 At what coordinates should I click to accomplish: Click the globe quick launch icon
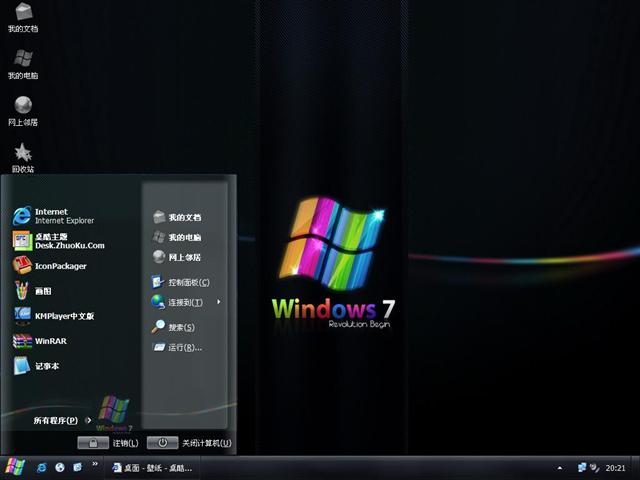60,467
